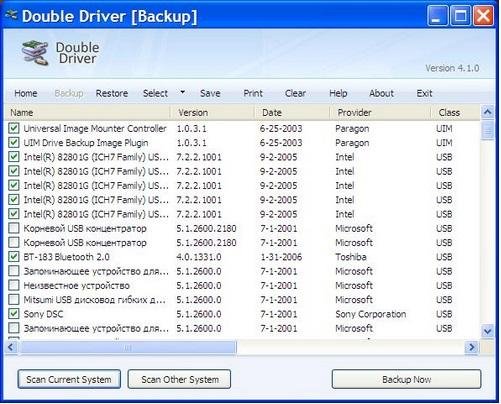The width and height of the screenshot is (501, 404).
Task: Click Save in the menu bar
Action: (x=210, y=93)
